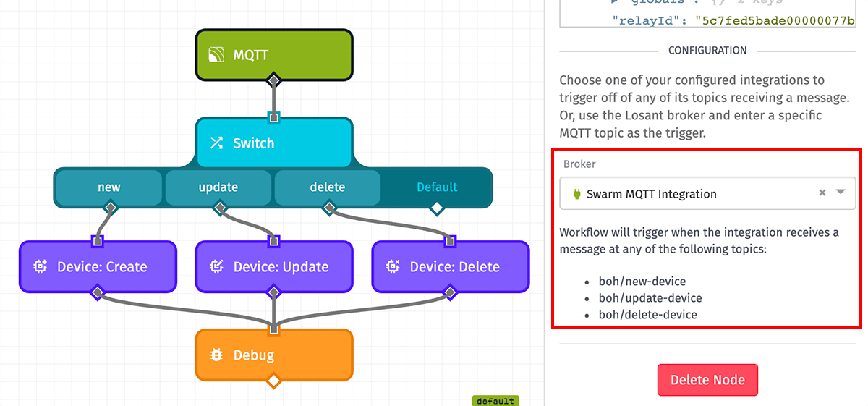Image resolution: width=868 pixels, height=406 pixels.
Task: Click the 'Default' switch case
Action: (437, 187)
